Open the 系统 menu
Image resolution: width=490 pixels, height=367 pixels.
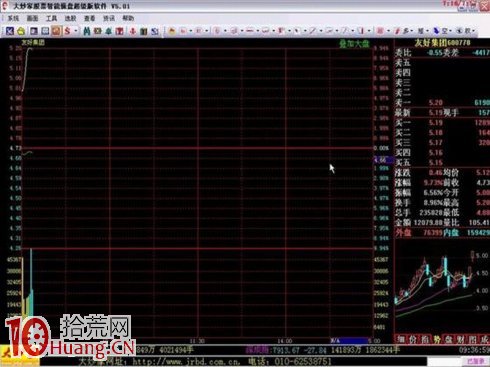point(13,18)
